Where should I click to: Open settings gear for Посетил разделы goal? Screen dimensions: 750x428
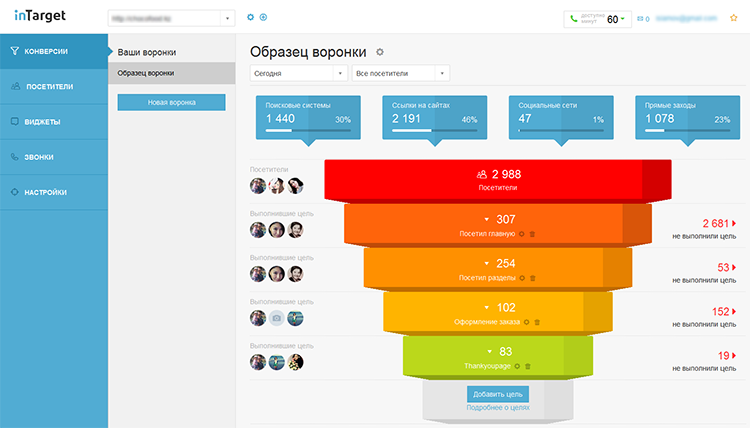[x=523, y=277]
